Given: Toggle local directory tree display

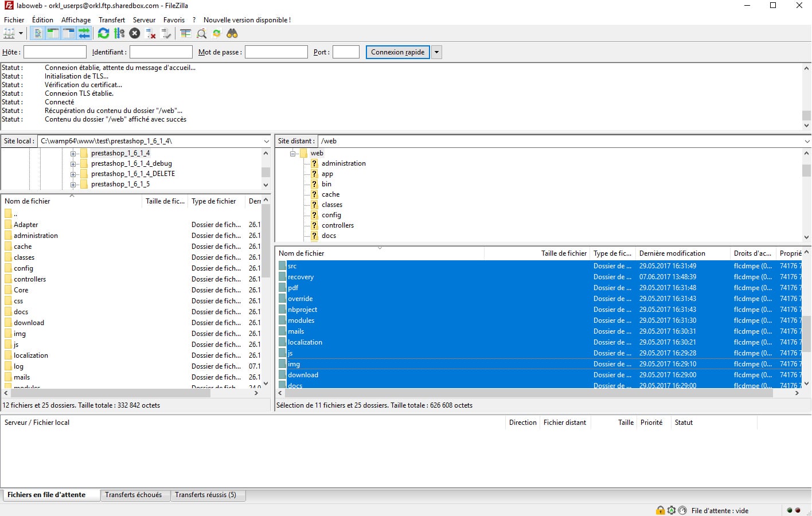Looking at the screenshot, I should (x=53, y=33).
